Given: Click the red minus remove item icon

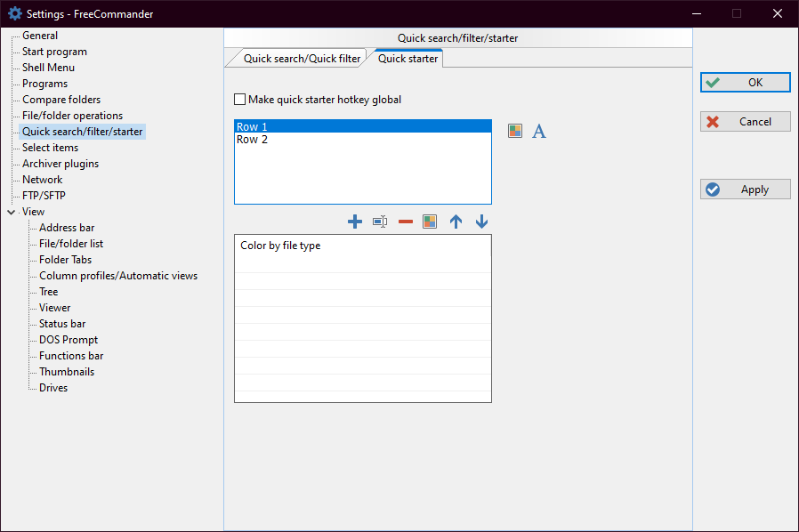Looking at the screenshot, I should point(406,222).
